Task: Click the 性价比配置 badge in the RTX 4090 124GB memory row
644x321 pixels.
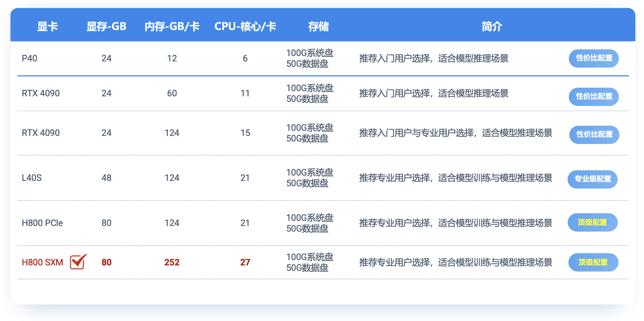Action: (x=594, y=135)
